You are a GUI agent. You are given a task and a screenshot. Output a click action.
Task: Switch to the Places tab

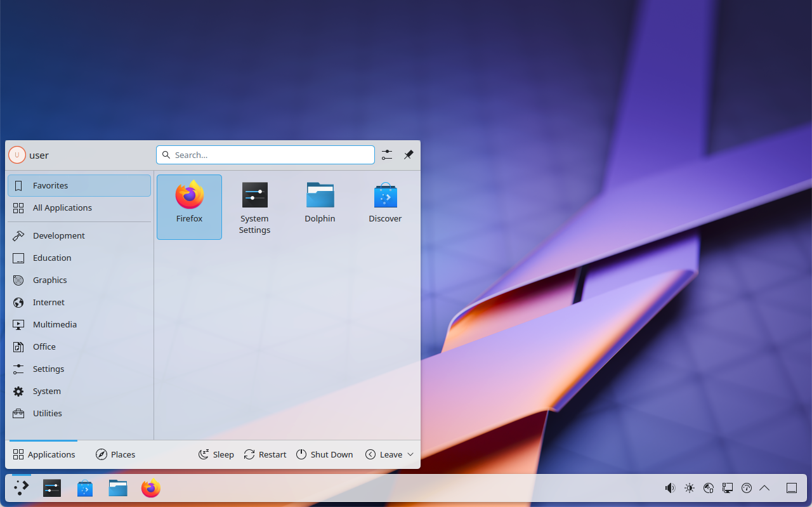coord(115,454)
